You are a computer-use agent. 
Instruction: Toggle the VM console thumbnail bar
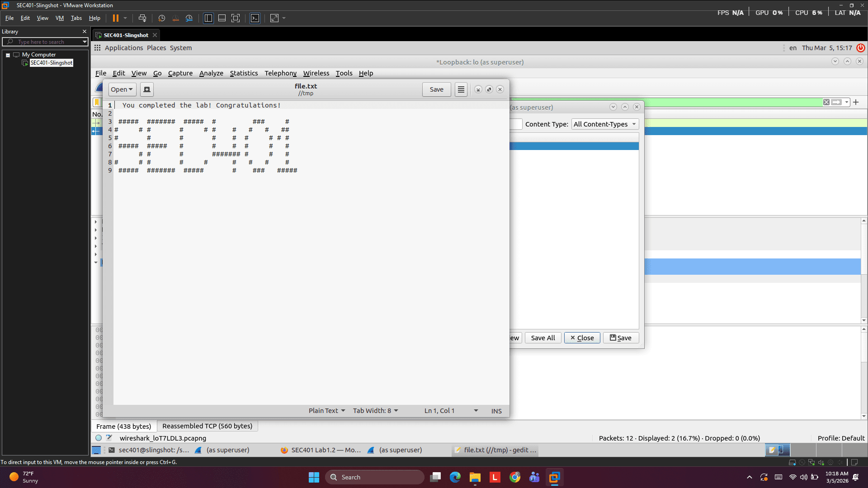pyautogui.click(x=222, y=18)
